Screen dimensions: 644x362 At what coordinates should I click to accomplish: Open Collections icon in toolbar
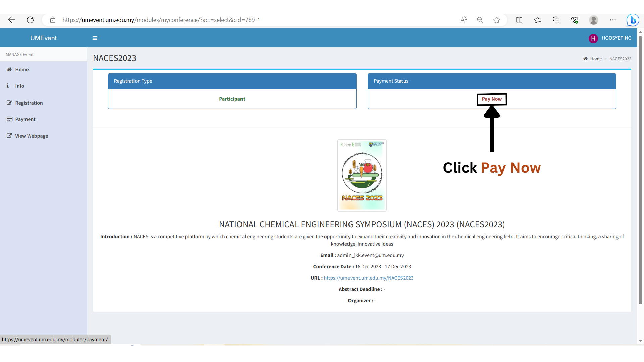pyautogui.click(x=556, y=20)
